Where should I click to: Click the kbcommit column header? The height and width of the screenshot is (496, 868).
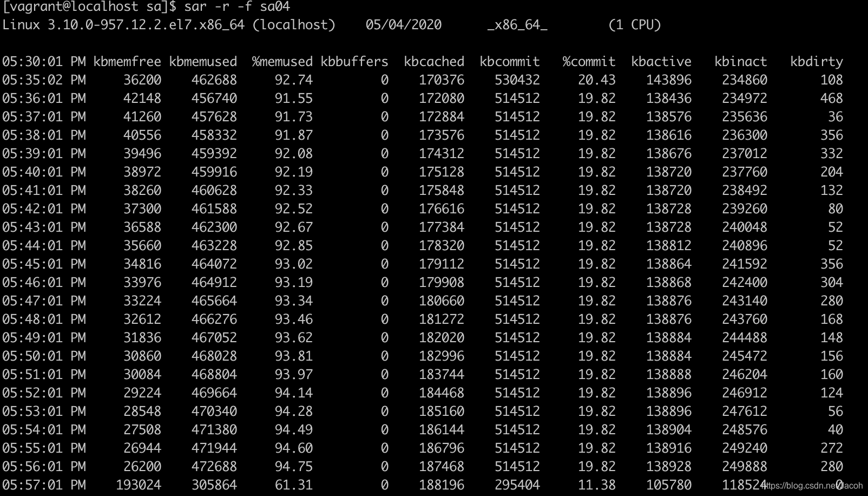[510, 62]
